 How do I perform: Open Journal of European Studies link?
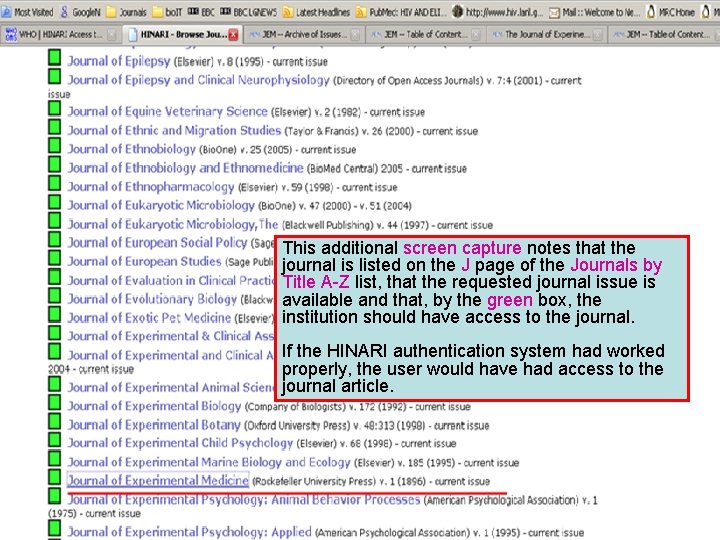[145, 261]
